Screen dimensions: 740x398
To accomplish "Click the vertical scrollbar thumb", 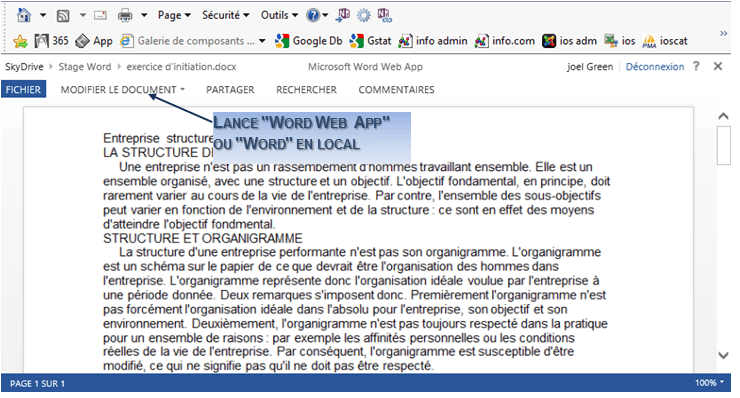I will click(723, 145).
